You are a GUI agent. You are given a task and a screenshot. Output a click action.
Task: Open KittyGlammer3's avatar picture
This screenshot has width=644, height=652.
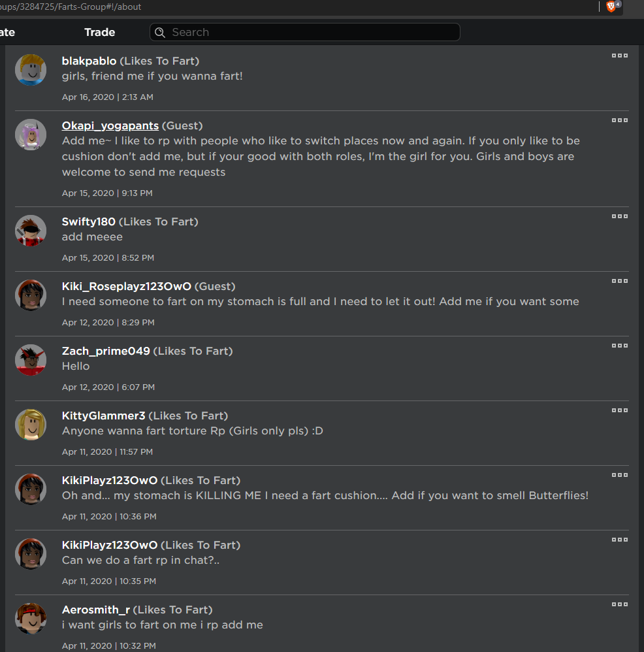[x=31, y=425]
